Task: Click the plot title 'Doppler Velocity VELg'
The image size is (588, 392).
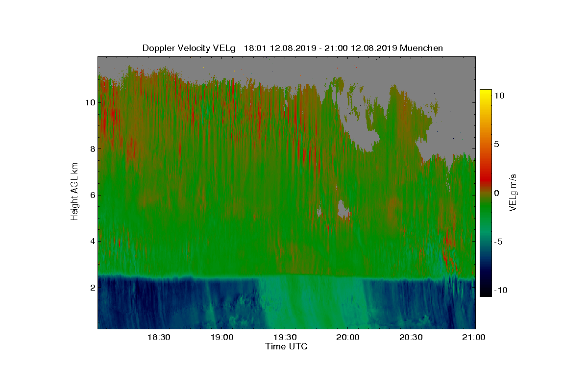Action: point(189,48)
